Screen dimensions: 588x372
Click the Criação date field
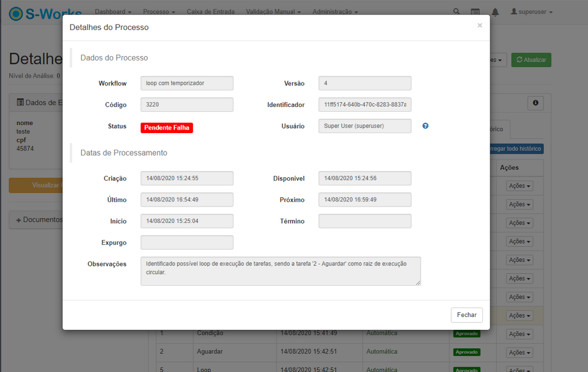pyautogui.click(x=187, y=178)
